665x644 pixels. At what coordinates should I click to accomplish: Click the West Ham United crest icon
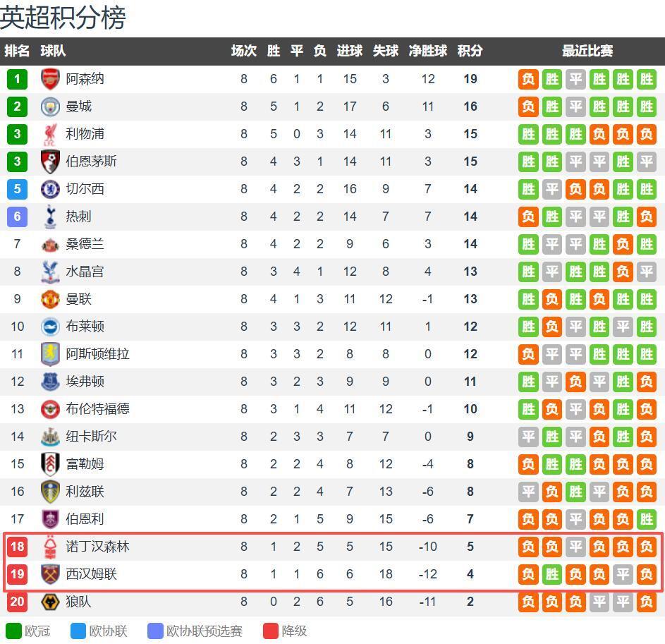tap(51, 574)
